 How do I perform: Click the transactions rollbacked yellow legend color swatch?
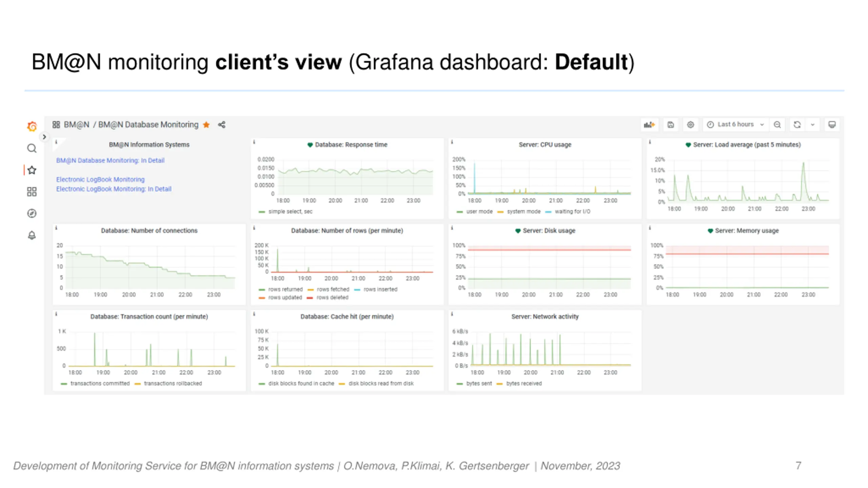[137, 384]
